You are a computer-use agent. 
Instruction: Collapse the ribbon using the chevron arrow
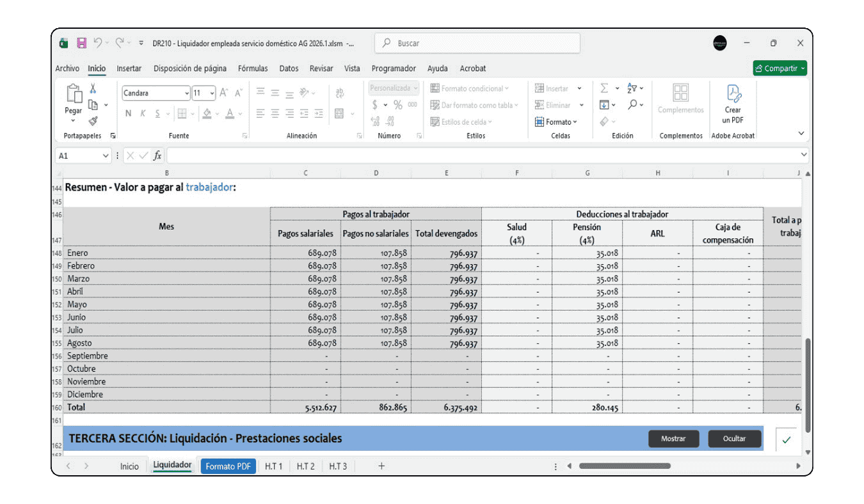tap(801, 134)
